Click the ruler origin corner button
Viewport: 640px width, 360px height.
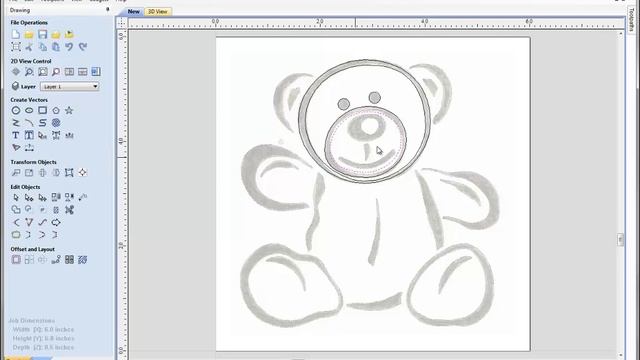click(x=122, y=23)
